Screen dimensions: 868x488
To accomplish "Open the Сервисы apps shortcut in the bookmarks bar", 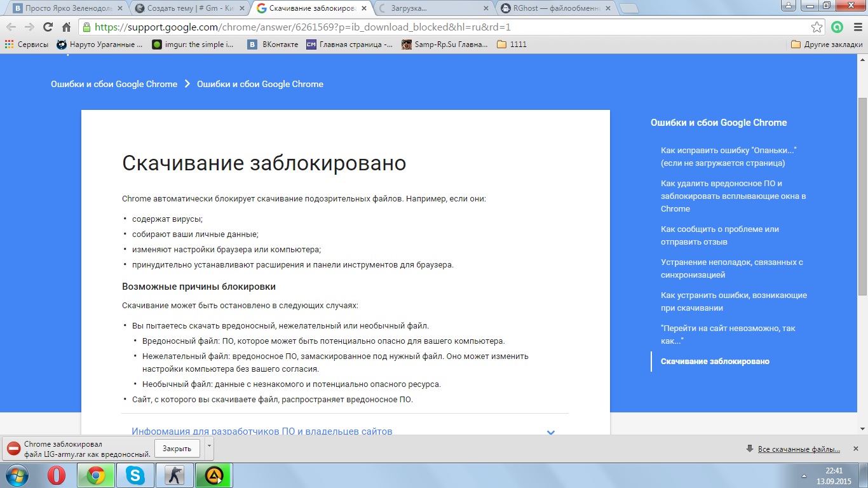I will click(x=26, y=44).
